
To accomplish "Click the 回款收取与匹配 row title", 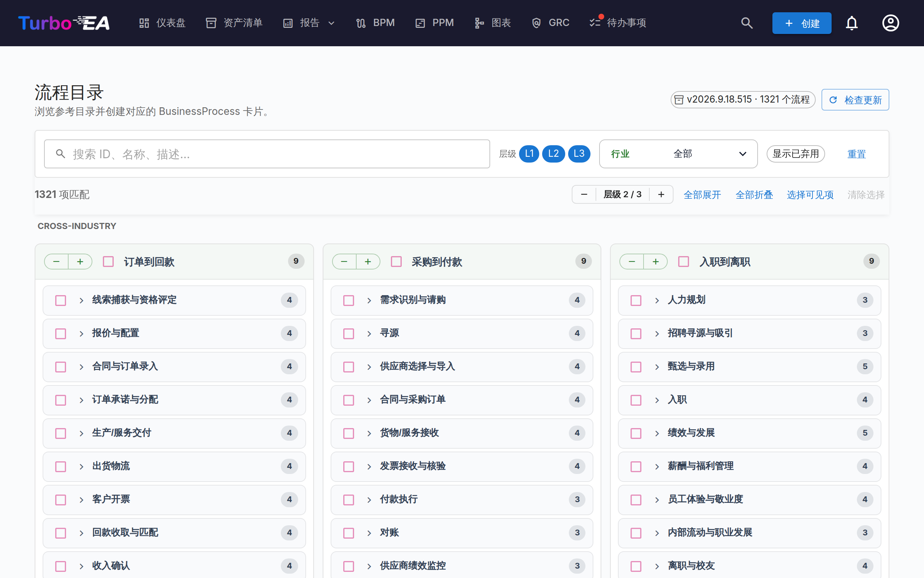I will (125, 532).
